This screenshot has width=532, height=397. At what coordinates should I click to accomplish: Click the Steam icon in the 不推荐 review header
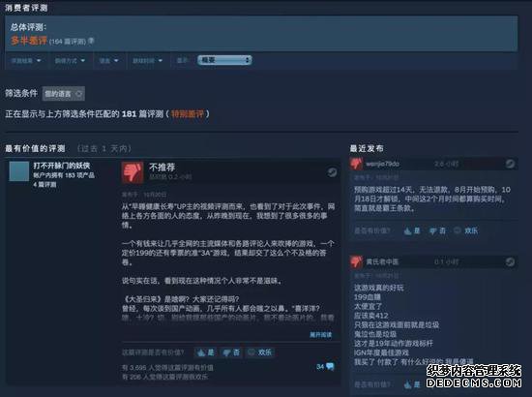tap(332, 172)
